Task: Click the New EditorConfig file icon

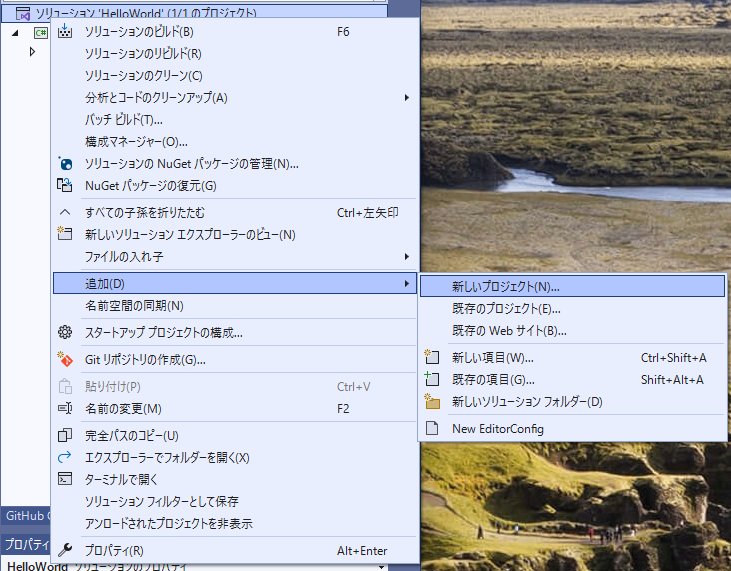Action: pyautogui.click(x=432, y=428)
